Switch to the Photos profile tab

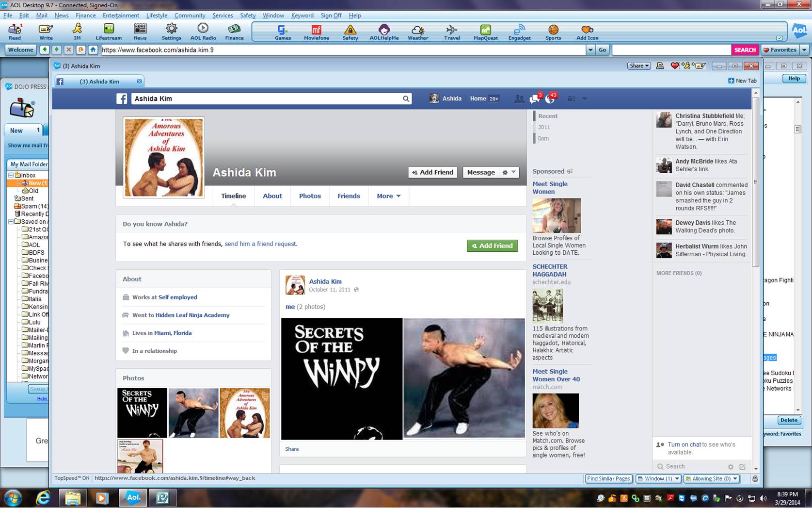tap(310, 196)
